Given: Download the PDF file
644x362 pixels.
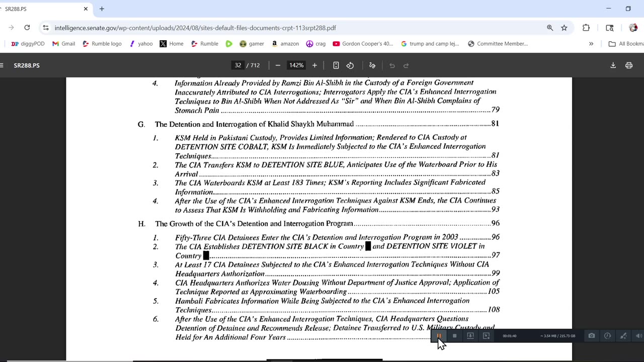Looking at the screenshot, I should [613, 65].
